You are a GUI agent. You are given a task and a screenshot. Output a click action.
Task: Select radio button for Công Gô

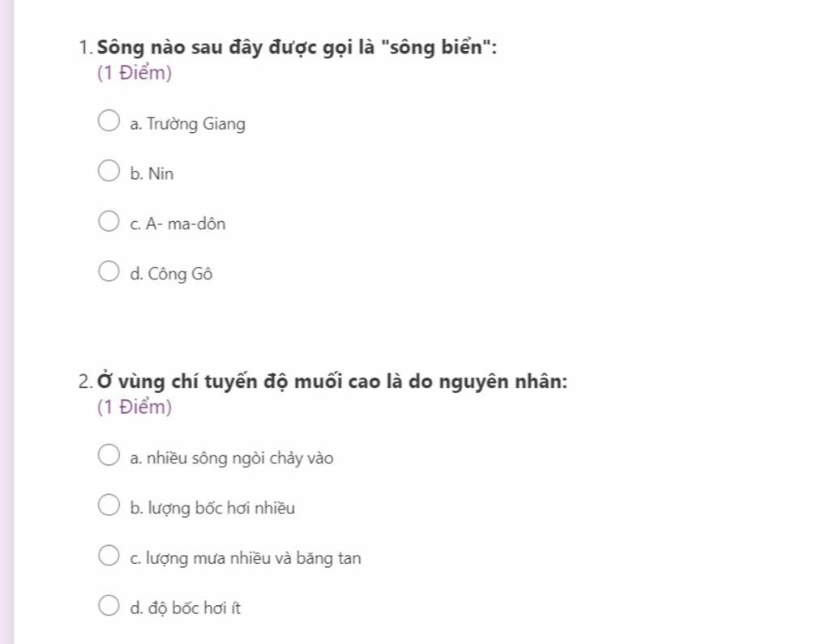[109, 271]
